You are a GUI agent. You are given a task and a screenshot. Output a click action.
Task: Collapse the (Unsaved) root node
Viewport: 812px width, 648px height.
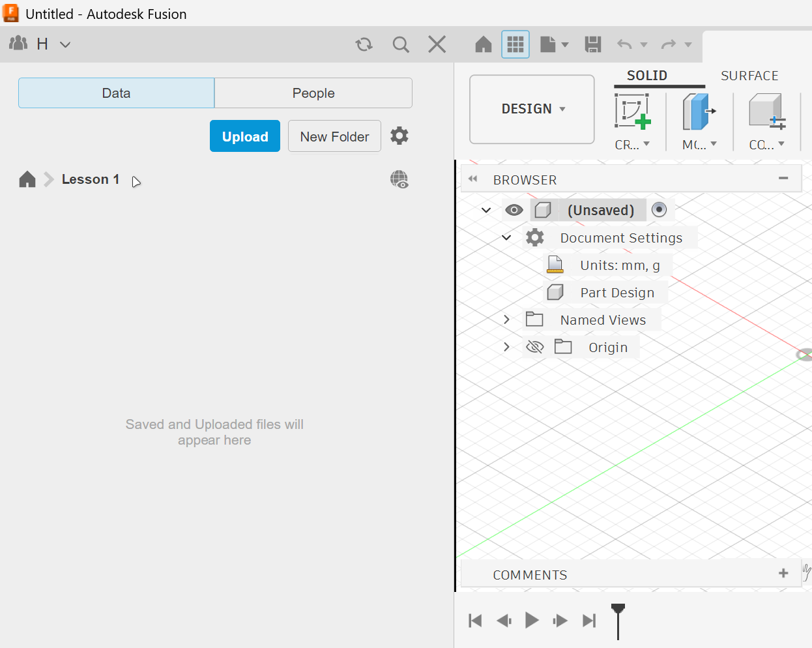pyautogui.click(x=486, y=210)
